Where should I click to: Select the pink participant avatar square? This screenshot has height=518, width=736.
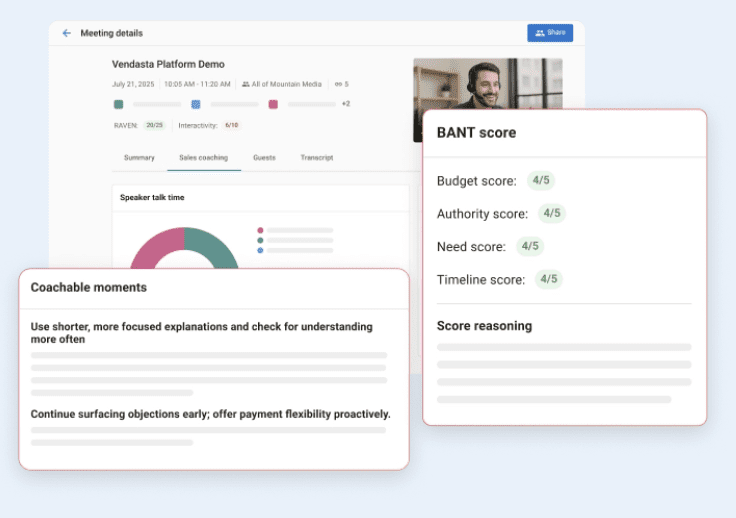point(273,104)
